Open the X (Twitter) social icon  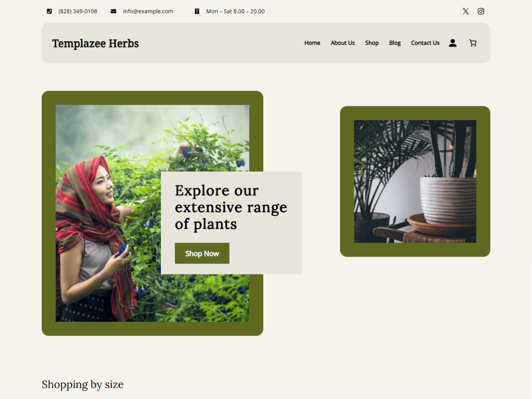point(465,12)
